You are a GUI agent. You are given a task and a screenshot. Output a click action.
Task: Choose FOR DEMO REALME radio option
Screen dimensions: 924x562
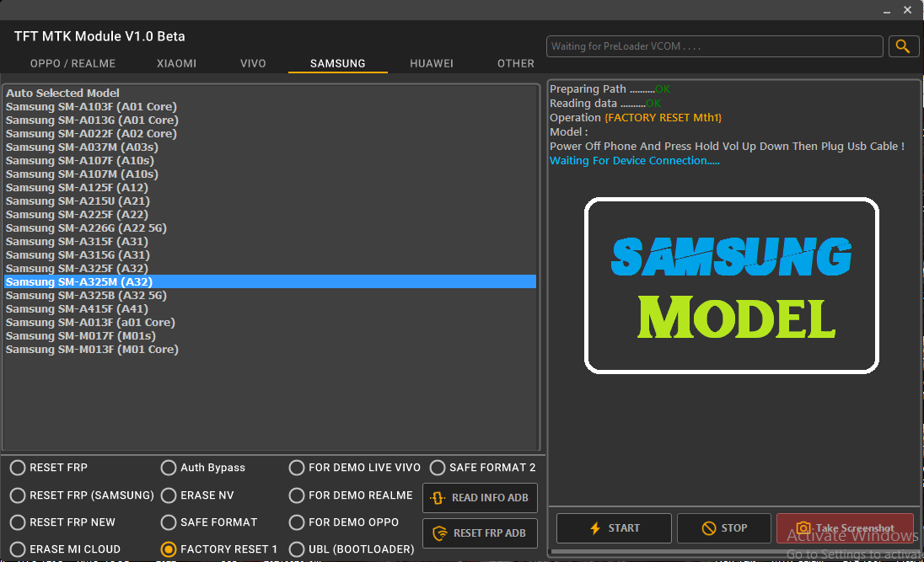351,495
